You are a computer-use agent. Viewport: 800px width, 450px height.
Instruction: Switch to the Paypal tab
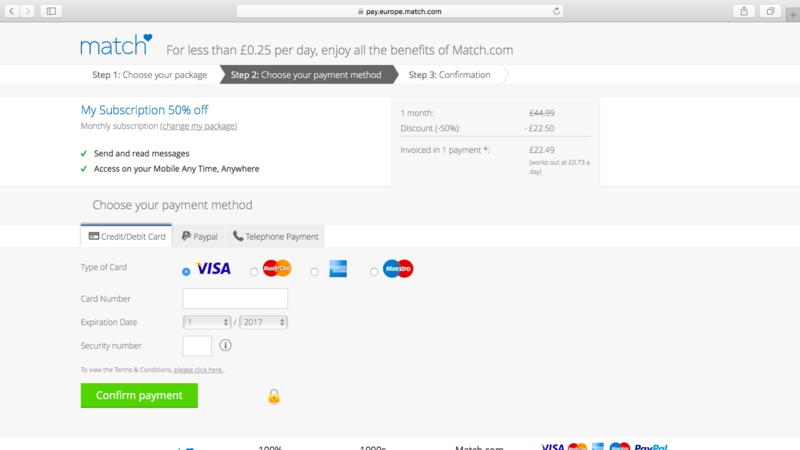(x=199, y=236)
